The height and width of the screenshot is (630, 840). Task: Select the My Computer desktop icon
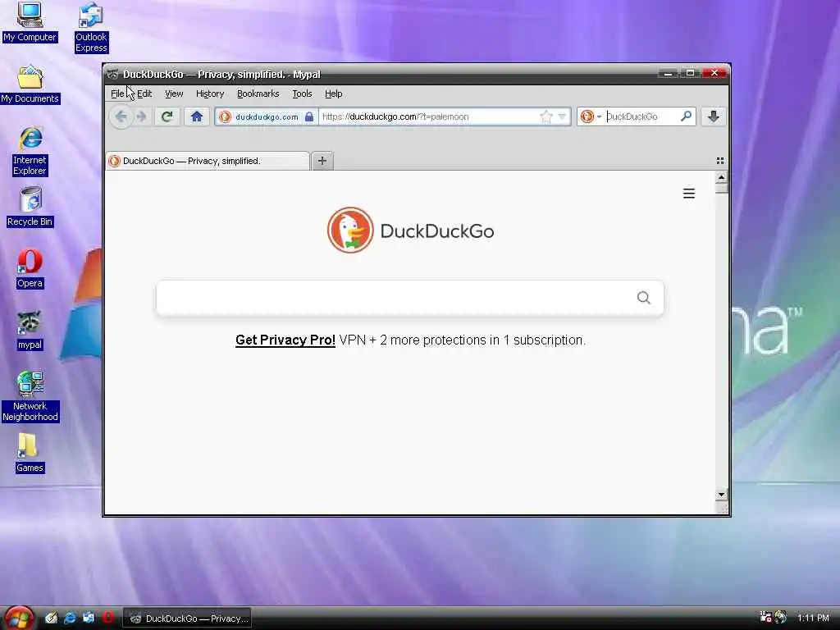(x=30, y=22)
